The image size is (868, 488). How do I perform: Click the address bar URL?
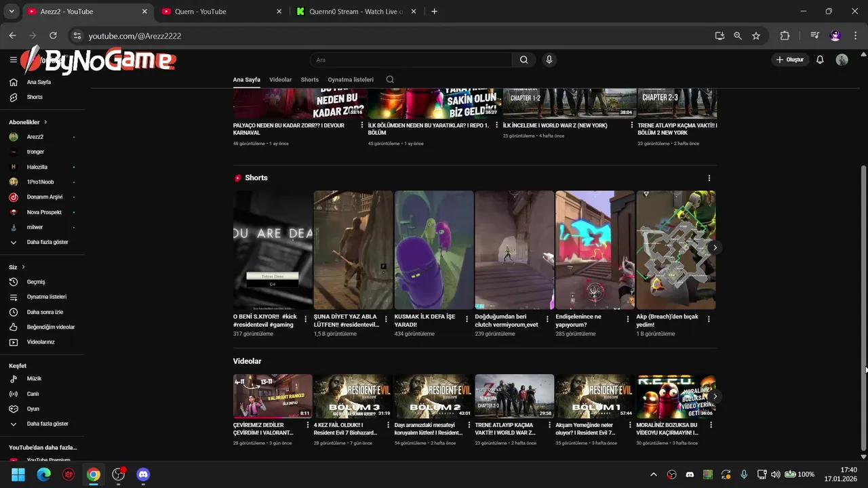coord(135,36)
